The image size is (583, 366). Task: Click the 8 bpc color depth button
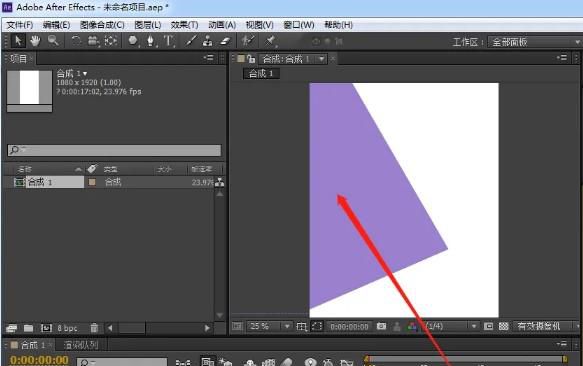(67, 328)
